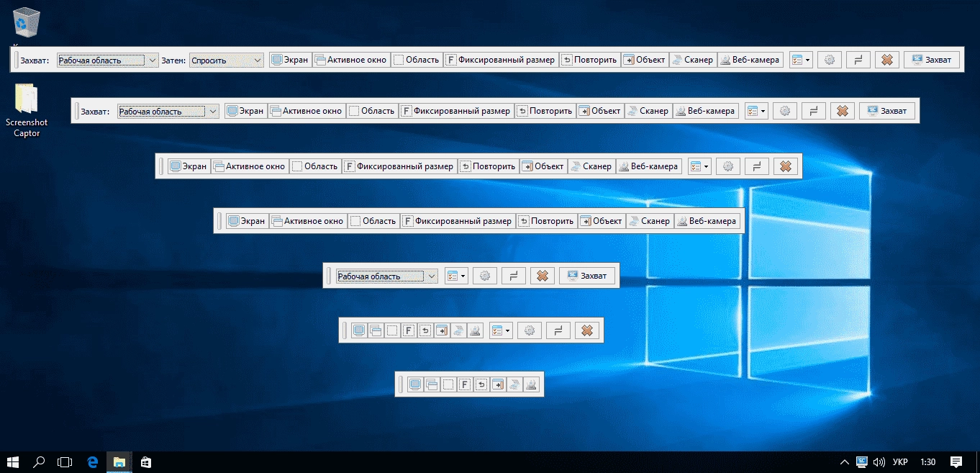Image resolution: width=980 pixels, height=473 pixels.
Task: Click Fixed-size F icon in icon-only toolbar with gear
Action: pyautogui.click(x=409, y=330)
